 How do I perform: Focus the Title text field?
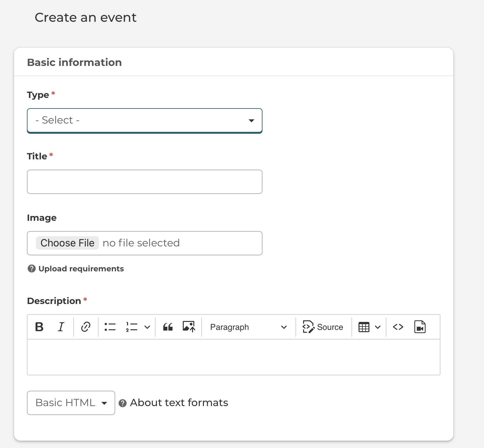coord(145,182)
